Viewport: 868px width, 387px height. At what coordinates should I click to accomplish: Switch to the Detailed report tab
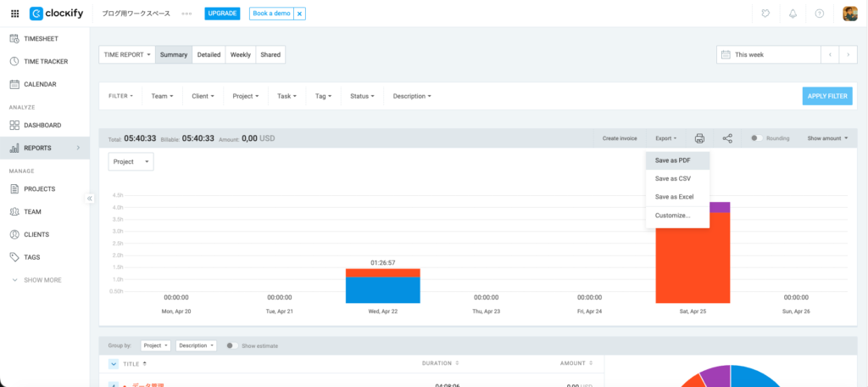(x=209, y=54)
